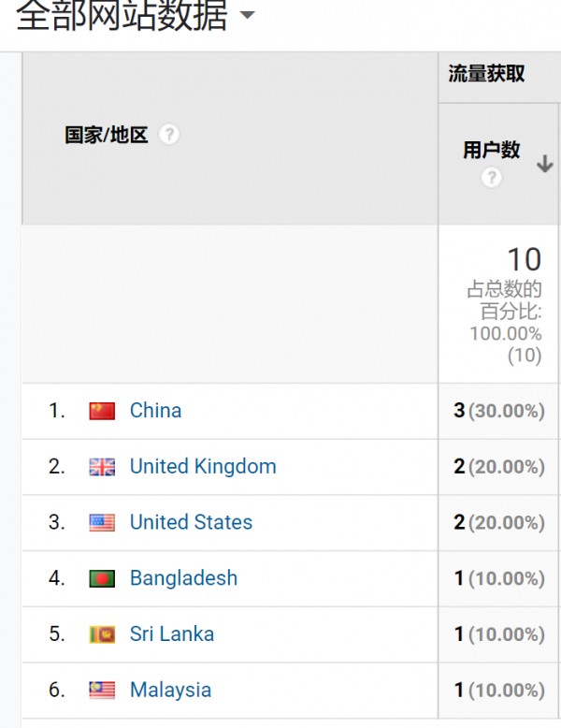
Task: Click the China flag icon
Action: (102, 411)
